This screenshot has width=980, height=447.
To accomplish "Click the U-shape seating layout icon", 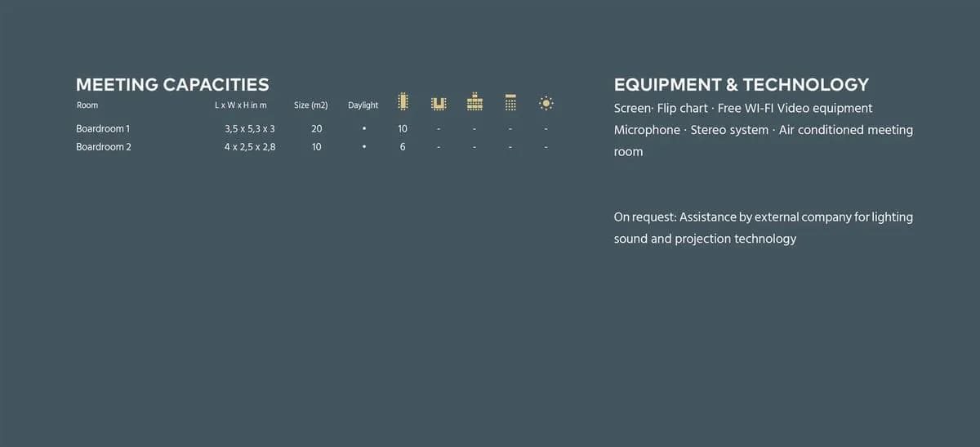I will (x=439, y=103).
